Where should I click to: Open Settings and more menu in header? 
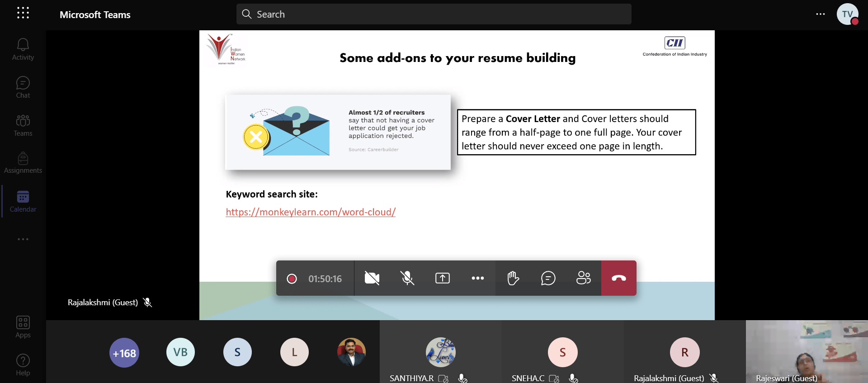pyautogui.click(x=821, y=14)
